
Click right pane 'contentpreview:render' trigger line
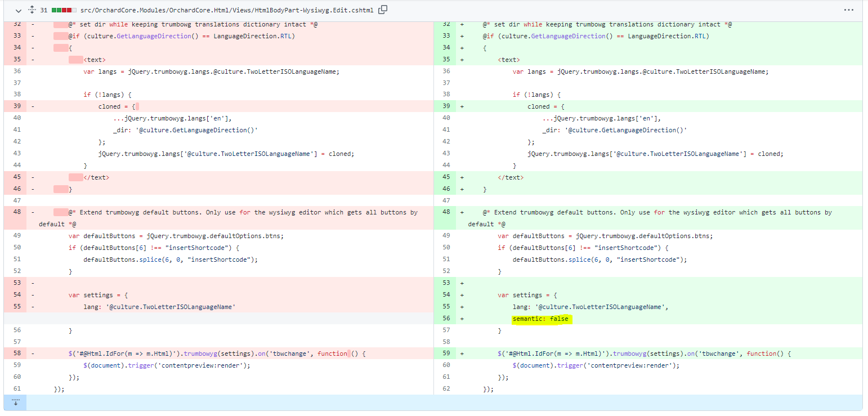[x=596, y=365]
